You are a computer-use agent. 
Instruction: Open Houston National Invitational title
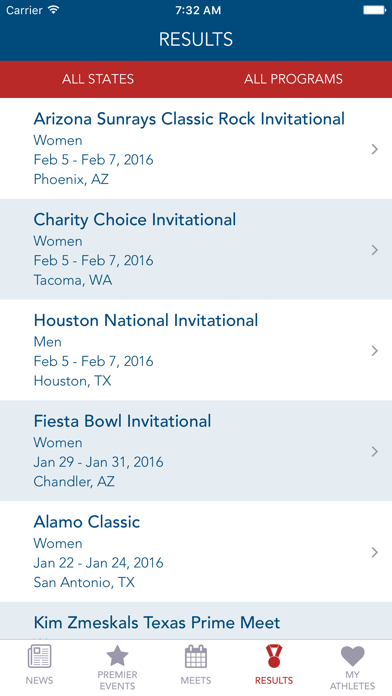pos(146,320)
